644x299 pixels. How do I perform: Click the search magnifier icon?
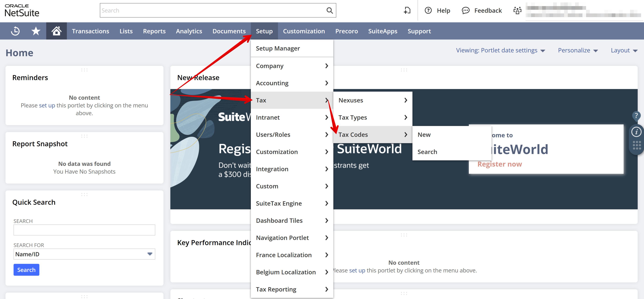(x=330, y=10)
